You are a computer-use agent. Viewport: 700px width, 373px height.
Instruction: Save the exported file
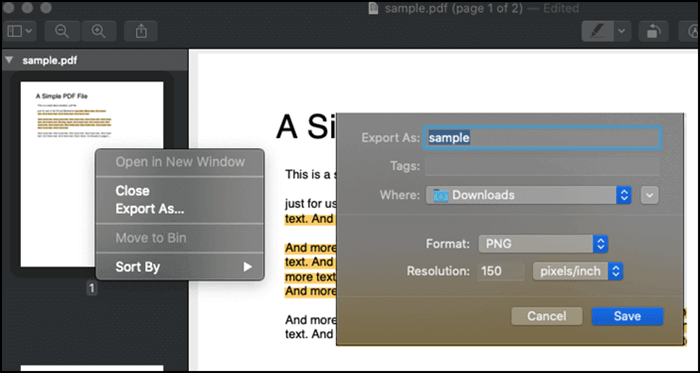click(x=627, y=316)
